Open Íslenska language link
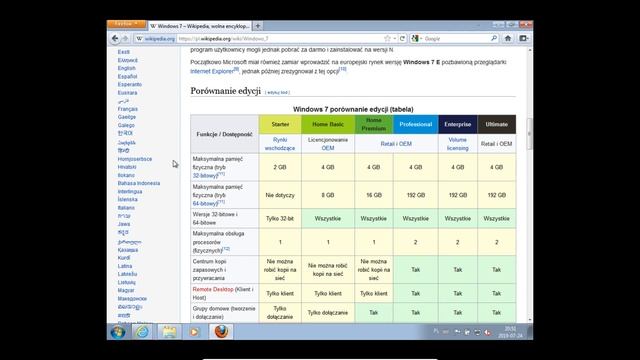The image size is (640, 360). 127,200
